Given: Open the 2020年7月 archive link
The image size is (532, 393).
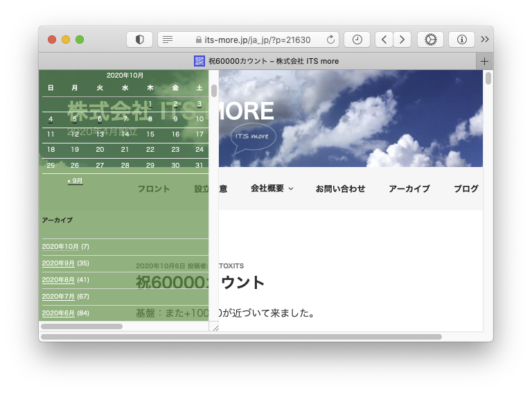Looking at the screenshot, I should (x=58, y=297).
